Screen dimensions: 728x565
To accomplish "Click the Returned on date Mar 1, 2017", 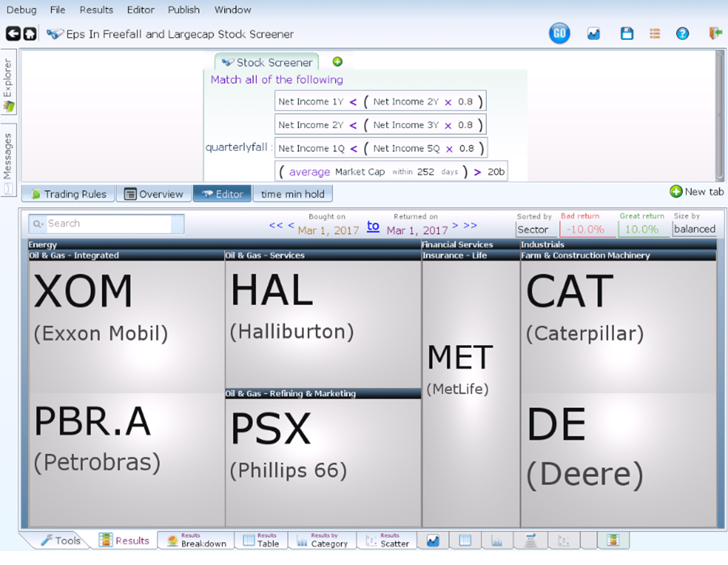I will pyautogui.click(x=418, y=230).
